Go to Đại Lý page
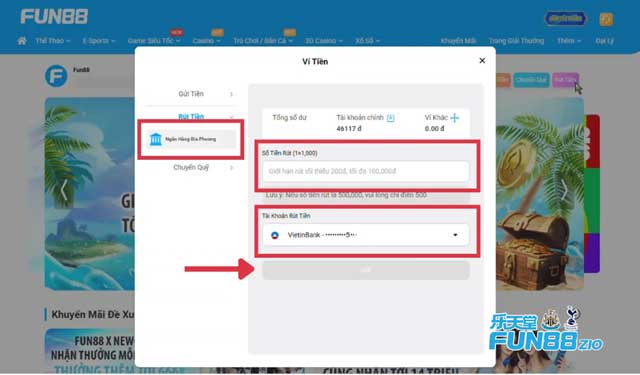The height and width of the screenshot is (375, 640). (x=604, y=41)
